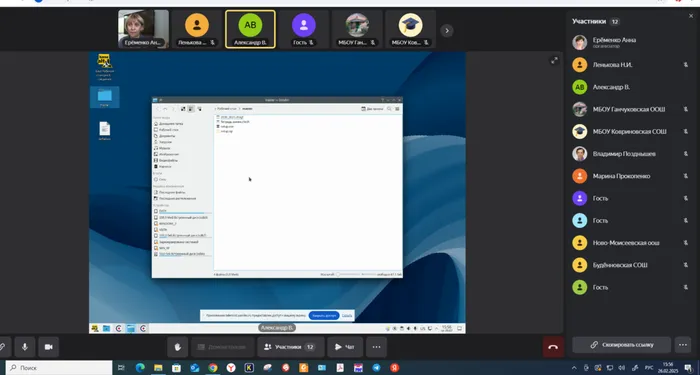Raise hand with the hand button
The width and height of the screenshot is (700, 375).
[x=178, y=347]
